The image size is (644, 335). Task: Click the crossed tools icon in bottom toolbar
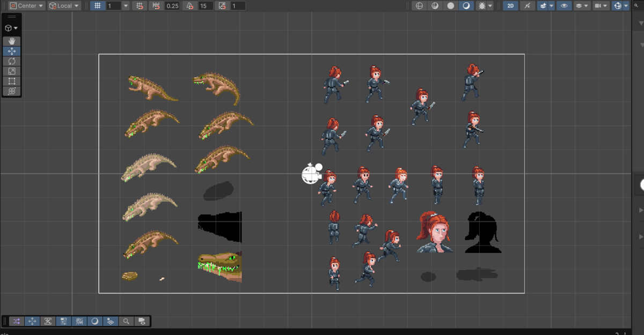[48, 321]
